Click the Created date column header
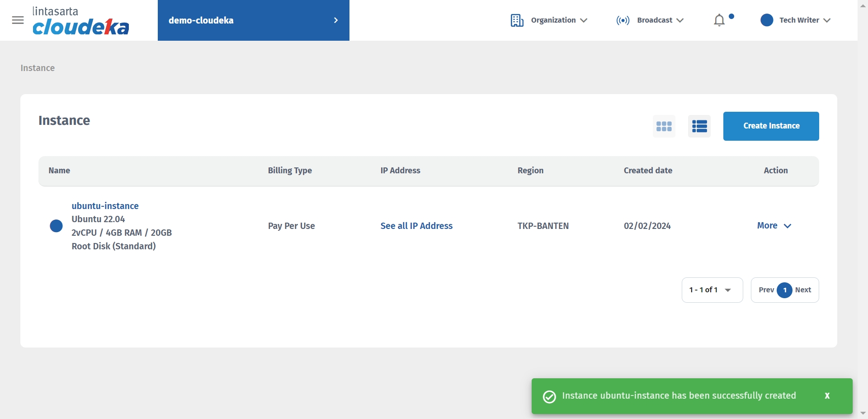The height and width of the screenshot is (419, 868). click(x=648, y=171)
